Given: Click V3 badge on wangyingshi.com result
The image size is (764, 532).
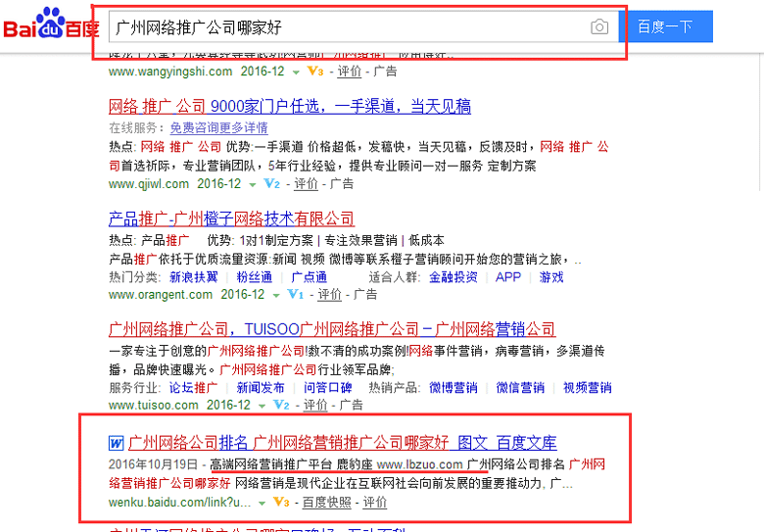Looking at the screenshot, I should (x=314, y=72).
